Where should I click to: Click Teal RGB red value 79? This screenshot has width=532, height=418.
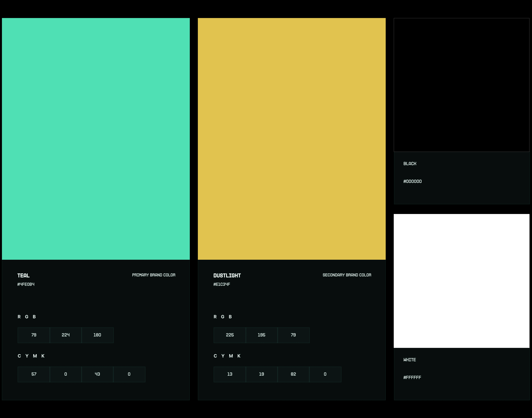click(x=34, y=335)
